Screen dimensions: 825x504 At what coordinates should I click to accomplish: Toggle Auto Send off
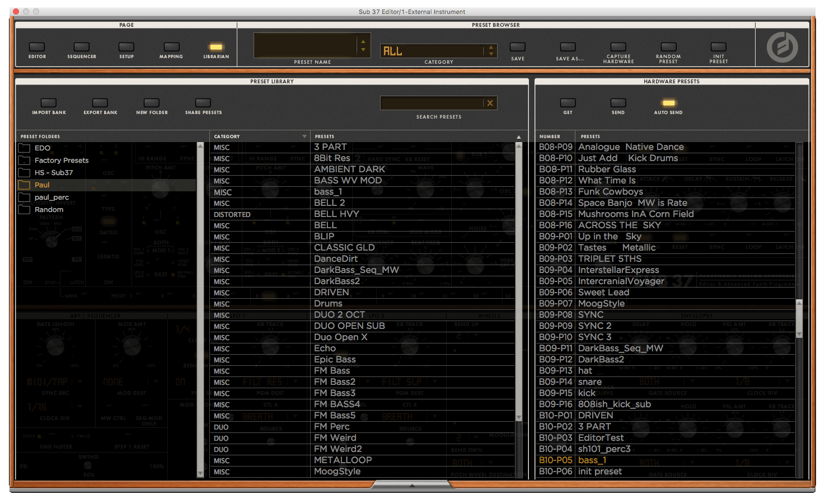[x=668, y=103]
